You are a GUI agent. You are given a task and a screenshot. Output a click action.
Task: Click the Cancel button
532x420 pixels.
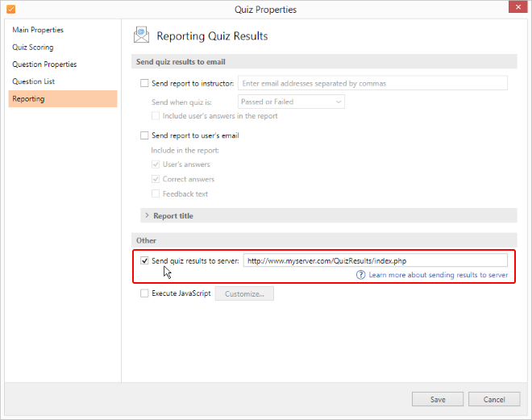click(x=494, y=399)
